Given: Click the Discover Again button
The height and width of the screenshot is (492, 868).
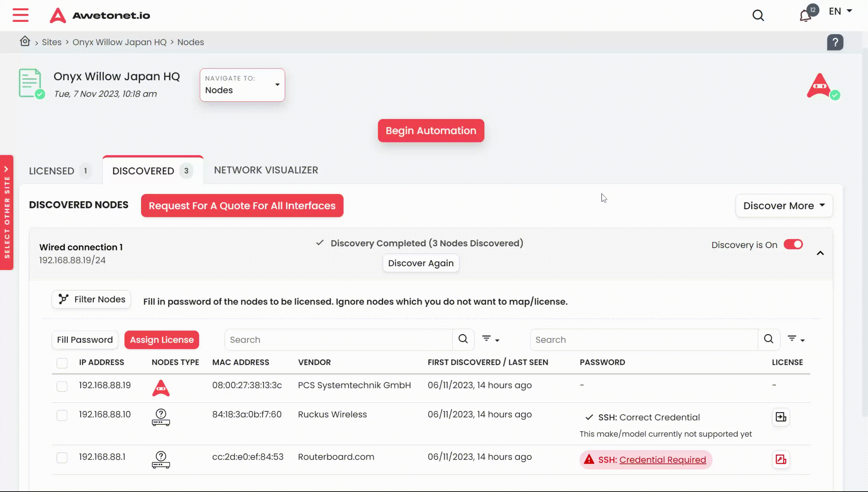Looking at the screenshot, I should click(x=421, y=263).
